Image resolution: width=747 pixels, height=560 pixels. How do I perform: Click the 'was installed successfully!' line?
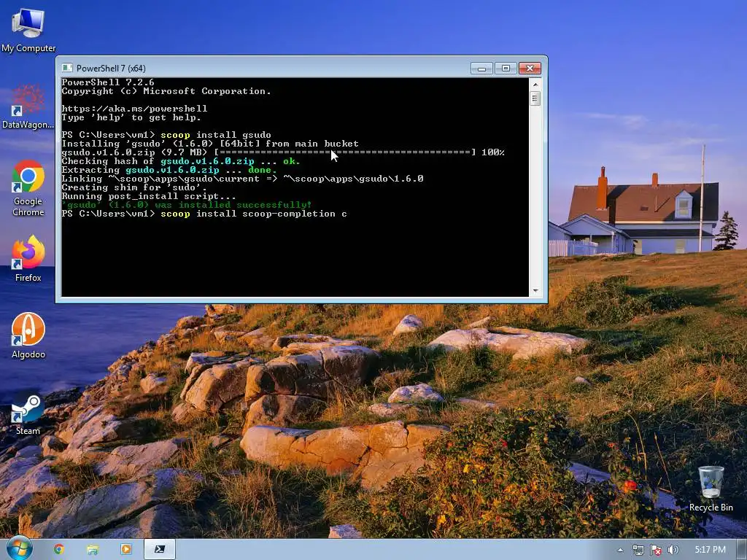coord(186,205)
